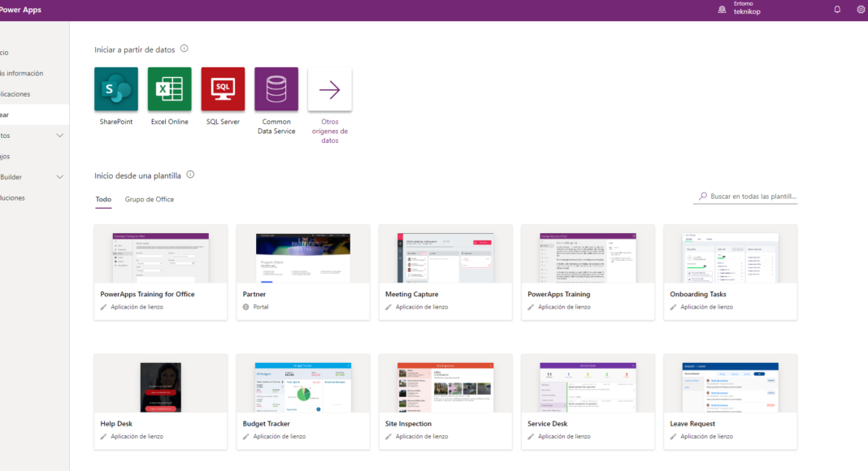Click the Common Data Service label
This screenshot has width=868, height=471.
276,127
